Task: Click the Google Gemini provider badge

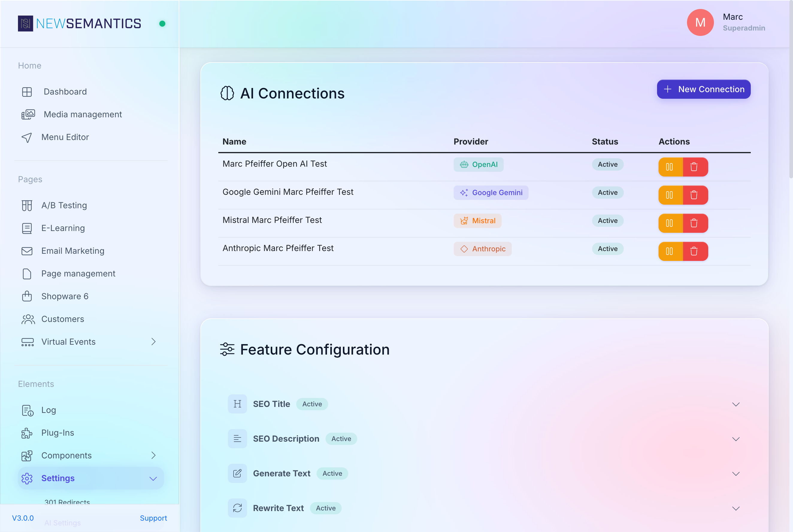Action: click(x=491, y=193)
